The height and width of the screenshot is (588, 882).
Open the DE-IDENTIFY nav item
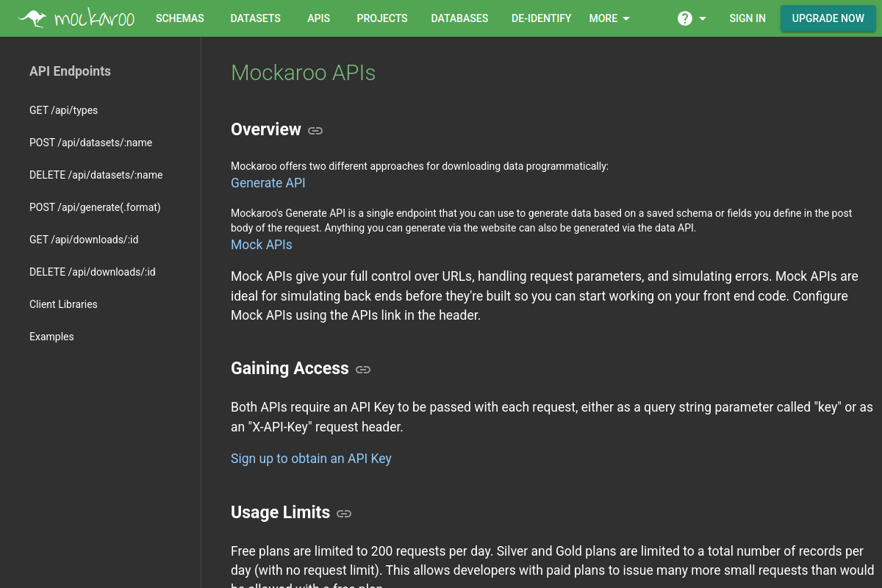coord(542,18)
